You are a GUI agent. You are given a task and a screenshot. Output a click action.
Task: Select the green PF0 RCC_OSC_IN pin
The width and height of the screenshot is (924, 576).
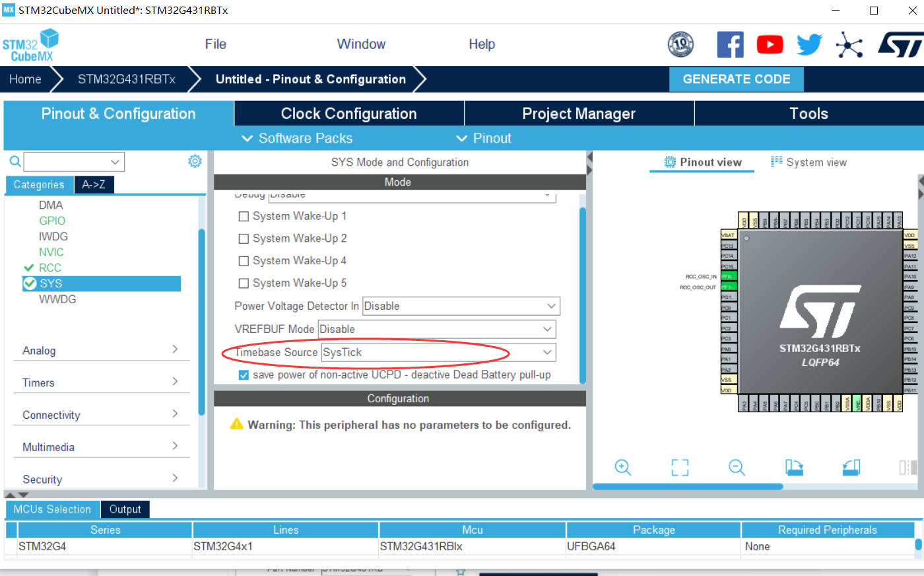[x=727, y=276]
